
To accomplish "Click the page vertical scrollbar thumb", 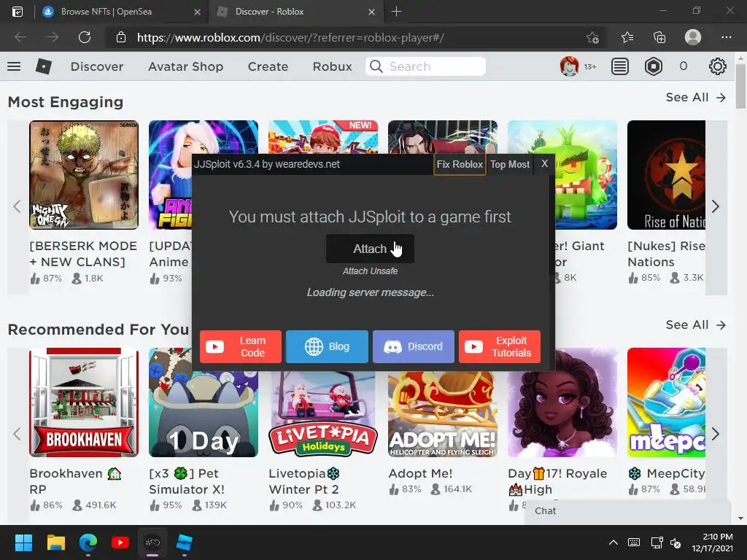I will pos(741,86).
